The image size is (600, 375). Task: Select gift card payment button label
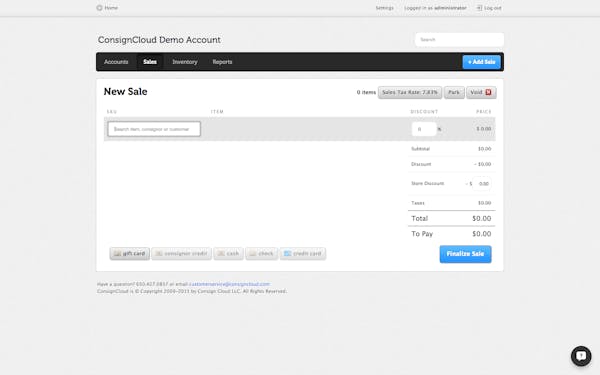pos(134,253)
